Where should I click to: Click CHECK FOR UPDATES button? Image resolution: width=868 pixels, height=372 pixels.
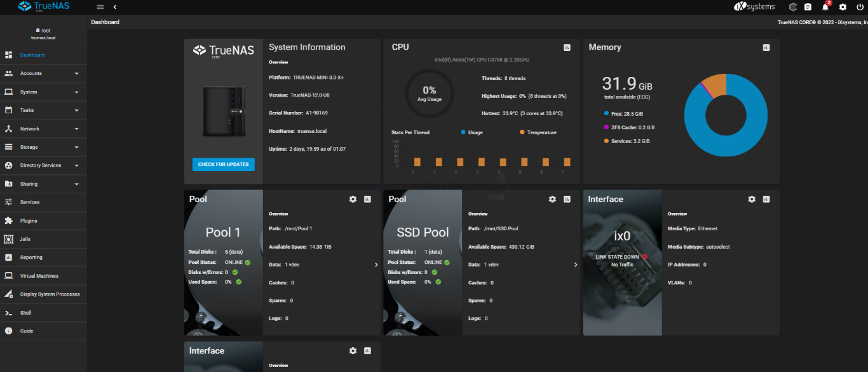(x=224, y=164)
